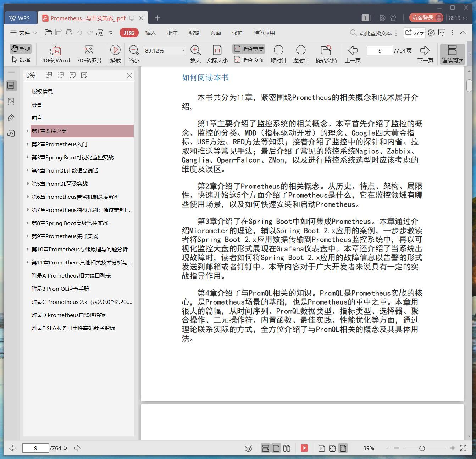This screenshot has height=459, width=476.
Task: Select the 编辑 ribbon tab
Action: (194, 33)
